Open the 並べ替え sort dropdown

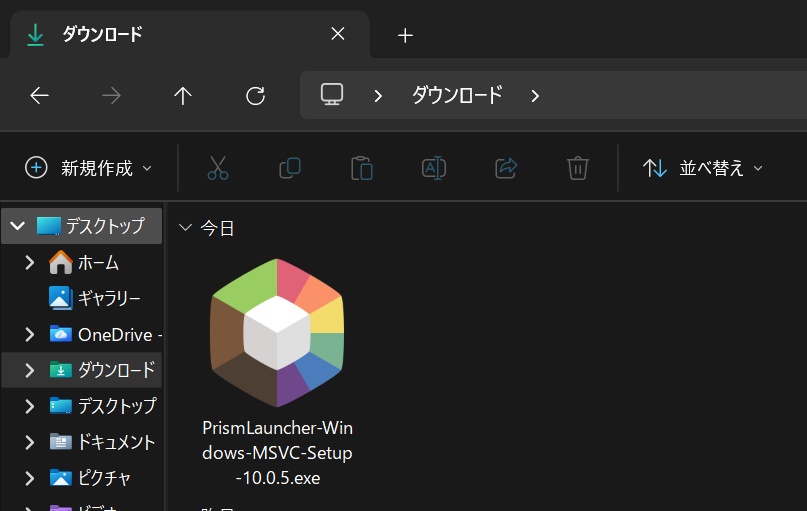703,168
